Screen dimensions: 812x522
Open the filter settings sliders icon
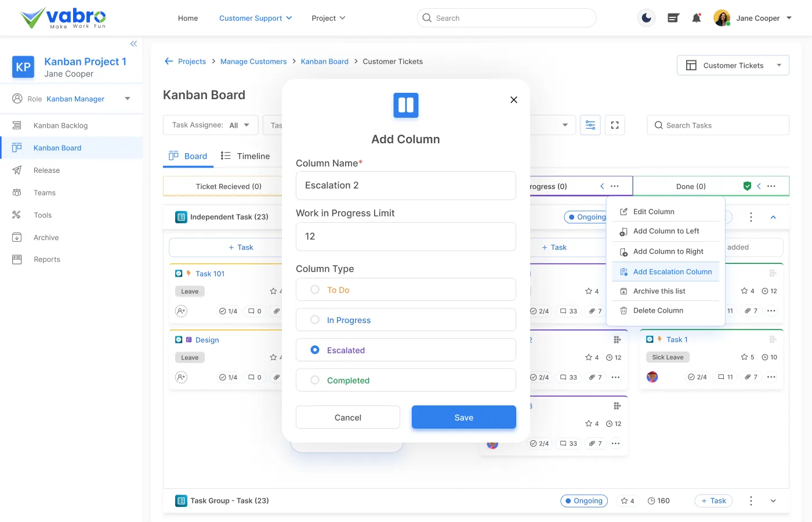(x=590, y=125)
